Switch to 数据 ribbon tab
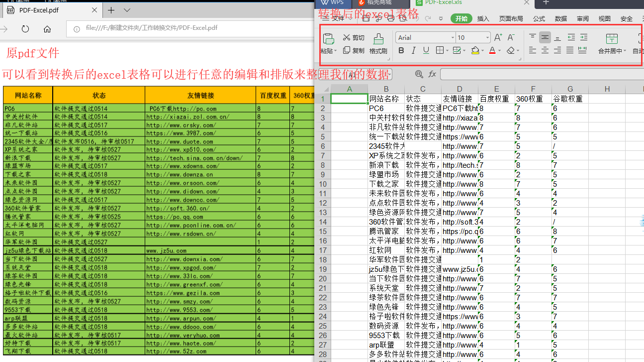 (561, 18)
